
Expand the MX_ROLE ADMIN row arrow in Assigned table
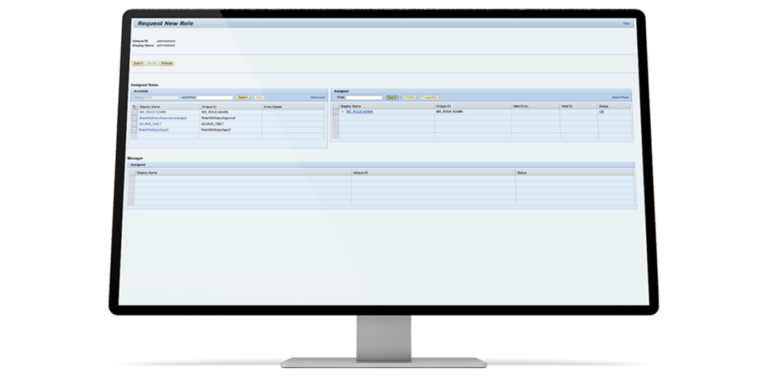[342, 112]
